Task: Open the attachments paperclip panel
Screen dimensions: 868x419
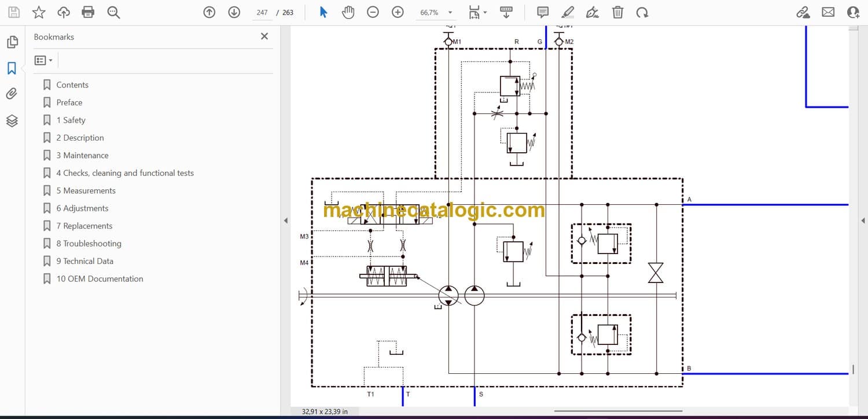Action: pyautogui.click(x=12, y=94)
